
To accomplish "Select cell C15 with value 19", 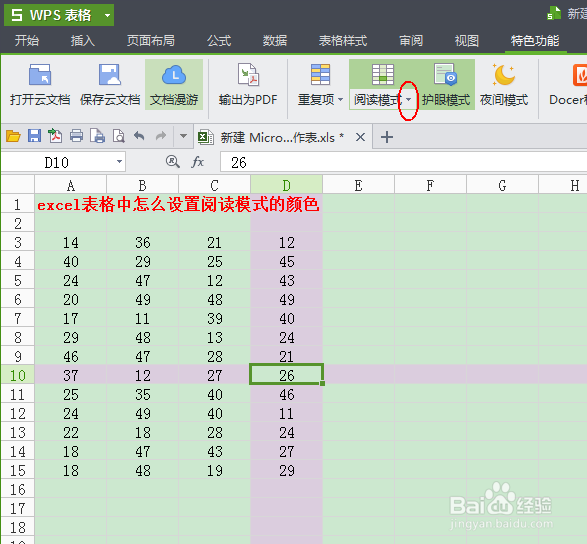I will pyautogui.click(x=215, y=471).
